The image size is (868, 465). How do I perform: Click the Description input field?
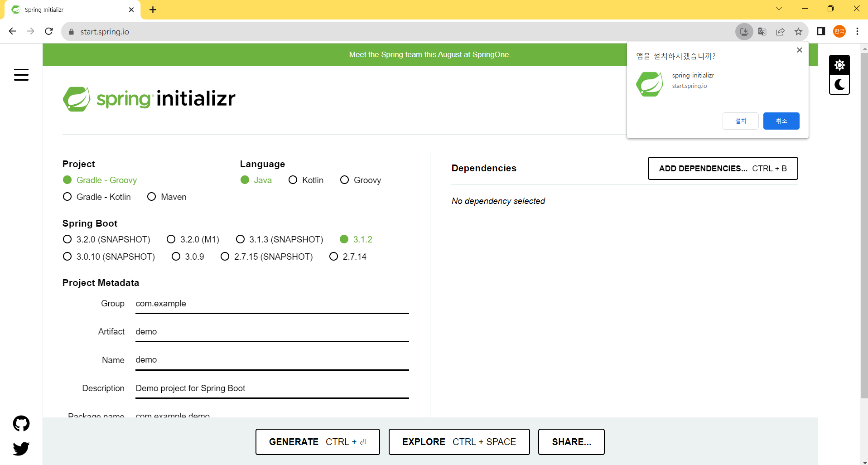point(272,388)
